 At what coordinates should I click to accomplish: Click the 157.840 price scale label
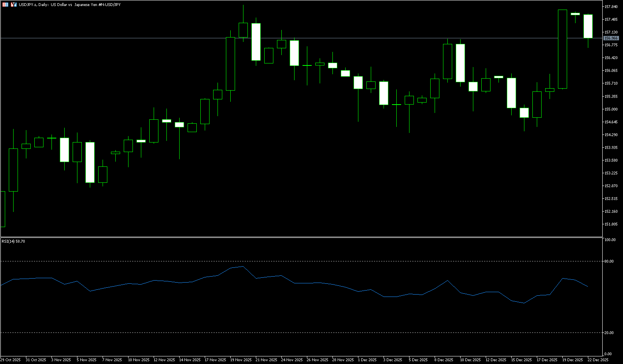pos(611,7)
